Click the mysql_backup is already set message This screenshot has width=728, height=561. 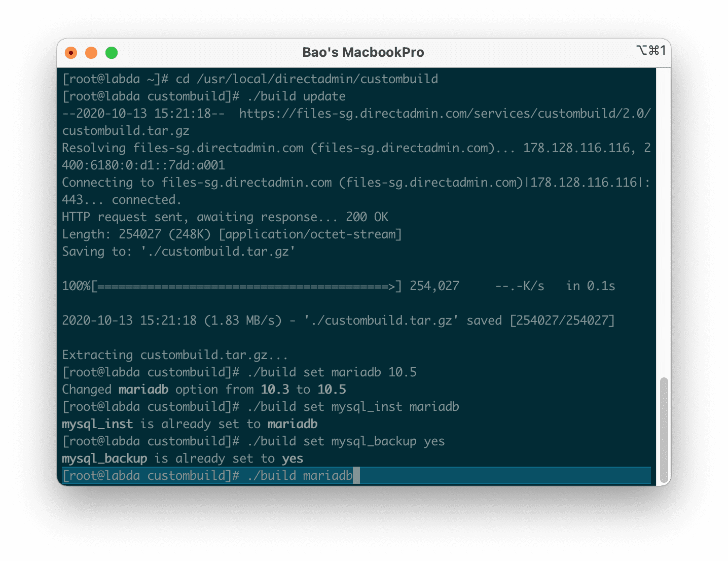(x=183, y=458)
